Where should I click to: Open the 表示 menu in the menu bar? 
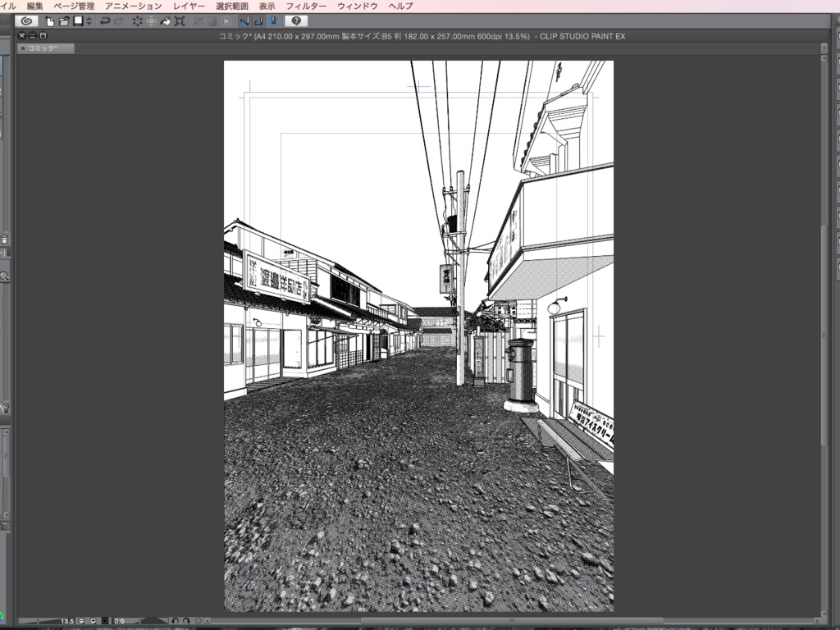267,5
